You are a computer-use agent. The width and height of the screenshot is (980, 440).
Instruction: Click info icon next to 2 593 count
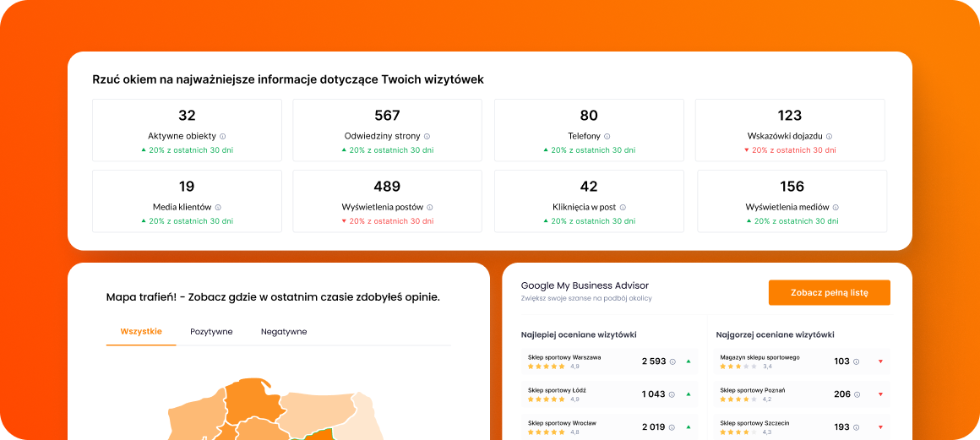(x=672, y=361)
